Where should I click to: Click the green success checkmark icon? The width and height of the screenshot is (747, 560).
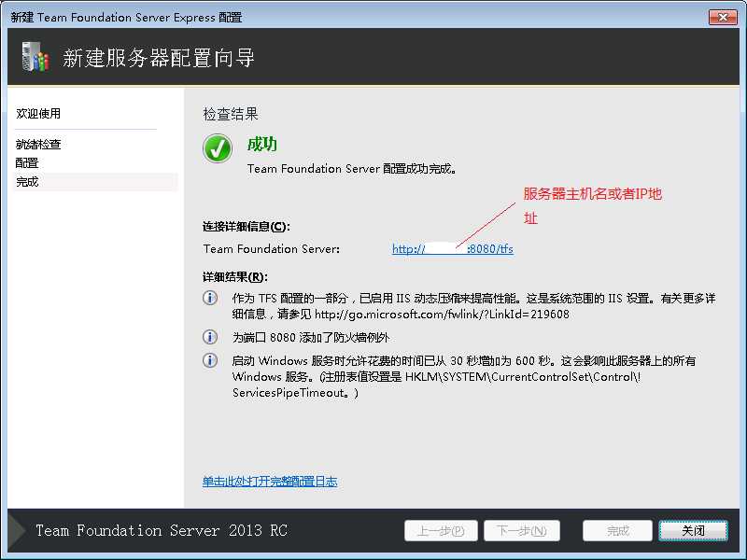tap(218, 148)
